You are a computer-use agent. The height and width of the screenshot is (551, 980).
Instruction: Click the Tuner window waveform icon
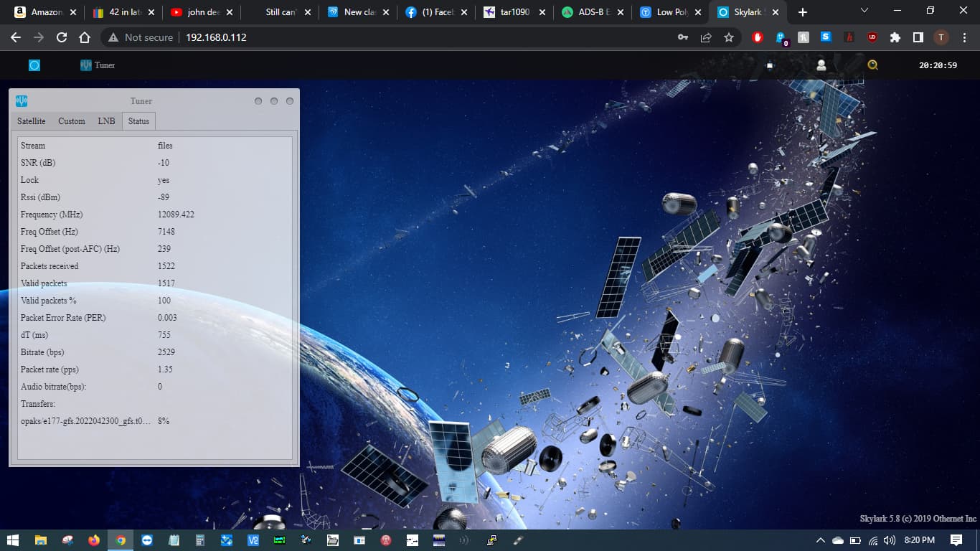(x=22, y=101)
